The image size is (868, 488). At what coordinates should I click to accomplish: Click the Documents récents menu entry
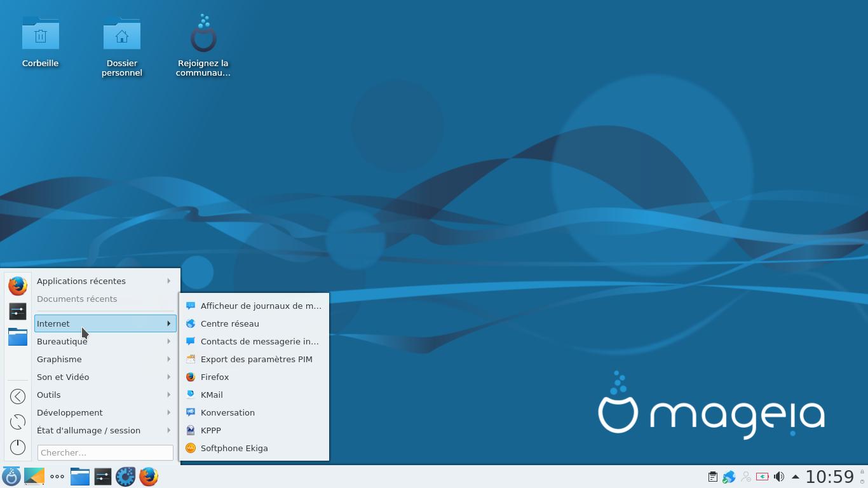coord(105,299)
